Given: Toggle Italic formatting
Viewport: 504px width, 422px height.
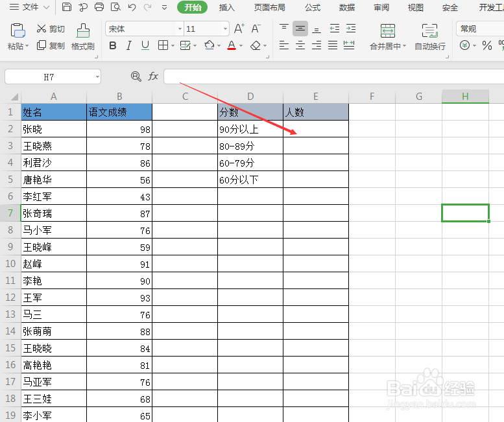Looking at the screenshot, I should pos(129,45).
